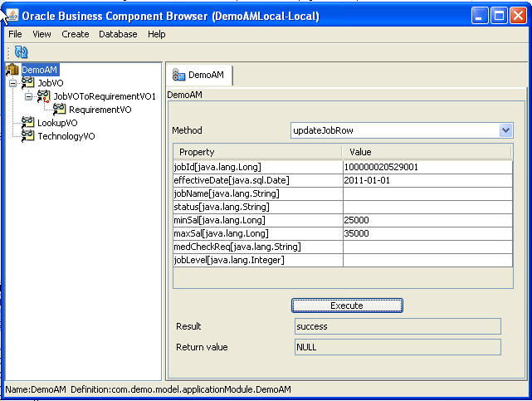The height and width of the screenshot is (401, 532).
Task: Click the JobVOToRequirementVO1 view link icon
Action: tap(44, 96)
